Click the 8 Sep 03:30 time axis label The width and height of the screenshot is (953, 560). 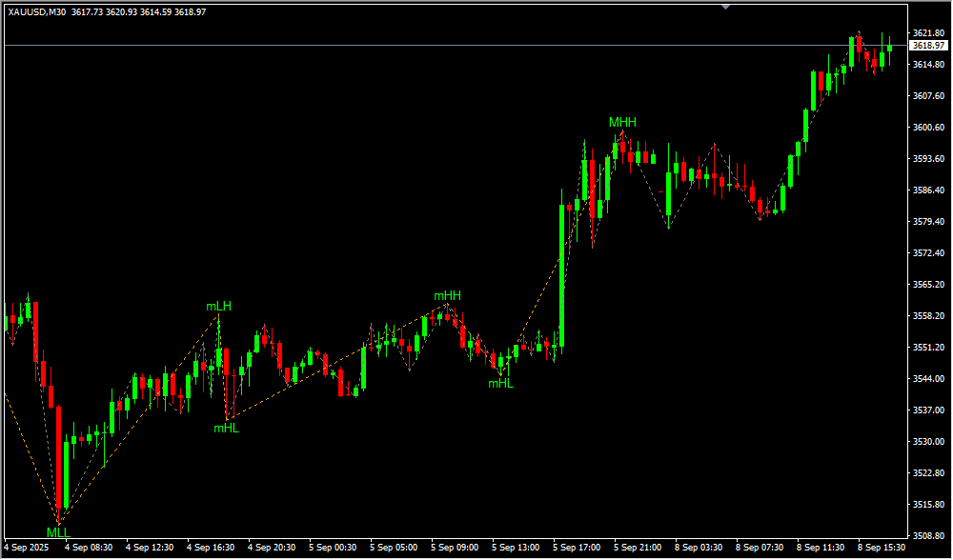pos(700,548)
